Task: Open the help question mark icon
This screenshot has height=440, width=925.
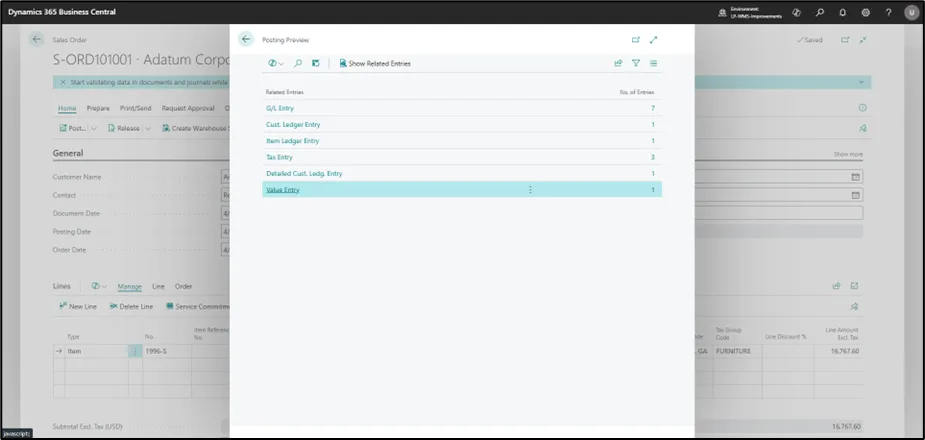Action: [x=888, y=12]
